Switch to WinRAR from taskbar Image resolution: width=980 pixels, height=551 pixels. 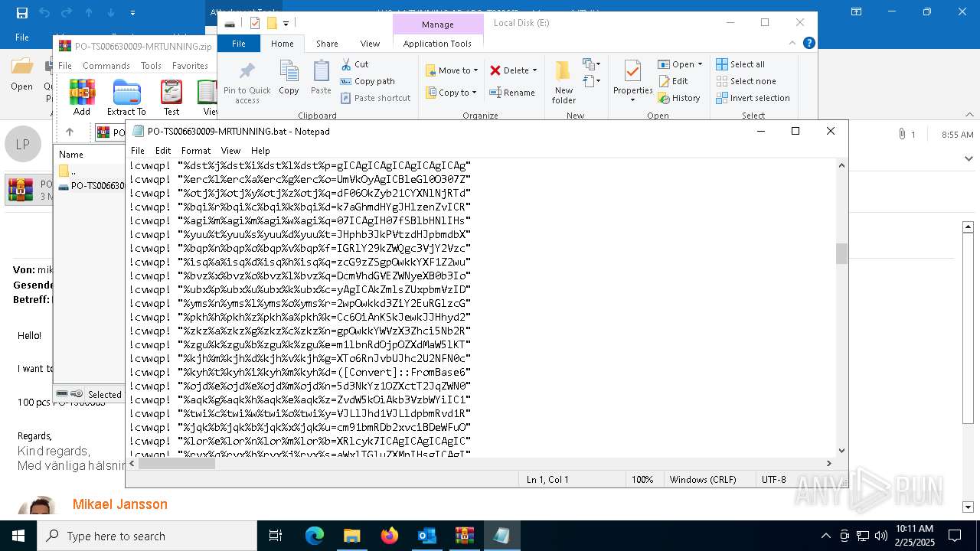(464, 536)
